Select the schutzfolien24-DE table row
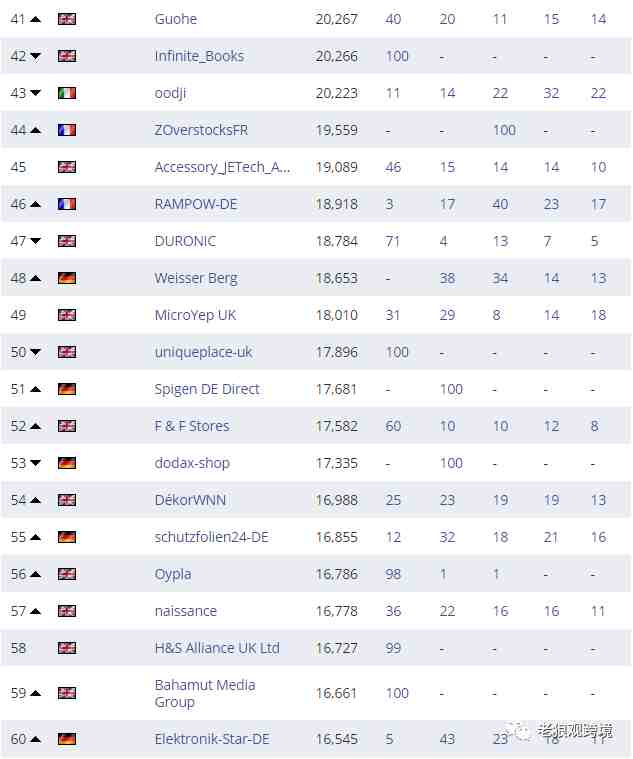This screenshot has width=633, height=759. pos(316,537)
